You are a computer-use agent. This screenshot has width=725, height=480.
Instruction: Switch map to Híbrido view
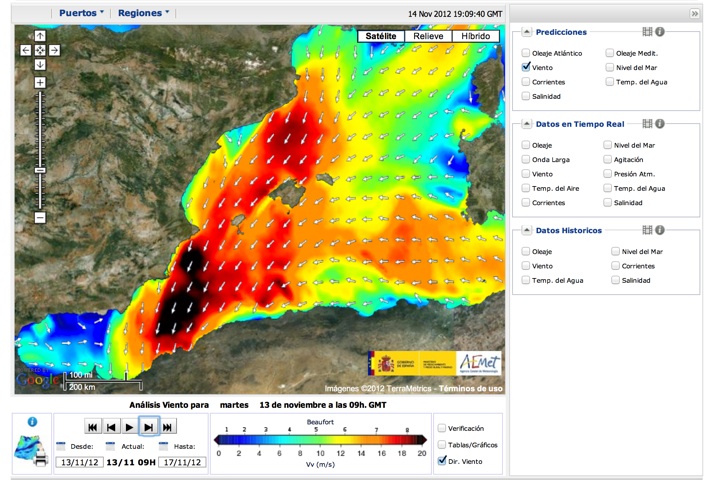(476, 36)
